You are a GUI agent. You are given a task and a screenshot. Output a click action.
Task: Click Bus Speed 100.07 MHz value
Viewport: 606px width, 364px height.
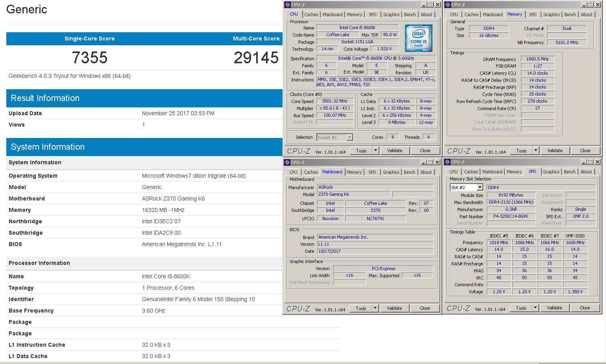[x=335, y=116]
